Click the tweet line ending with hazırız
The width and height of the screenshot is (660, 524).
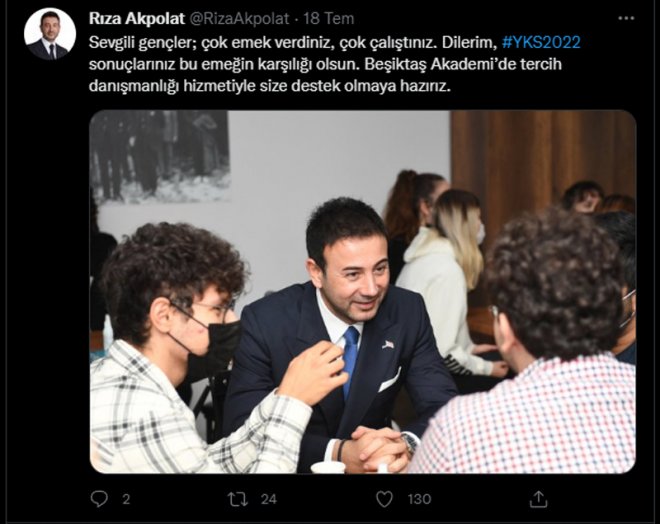point(270,86)
